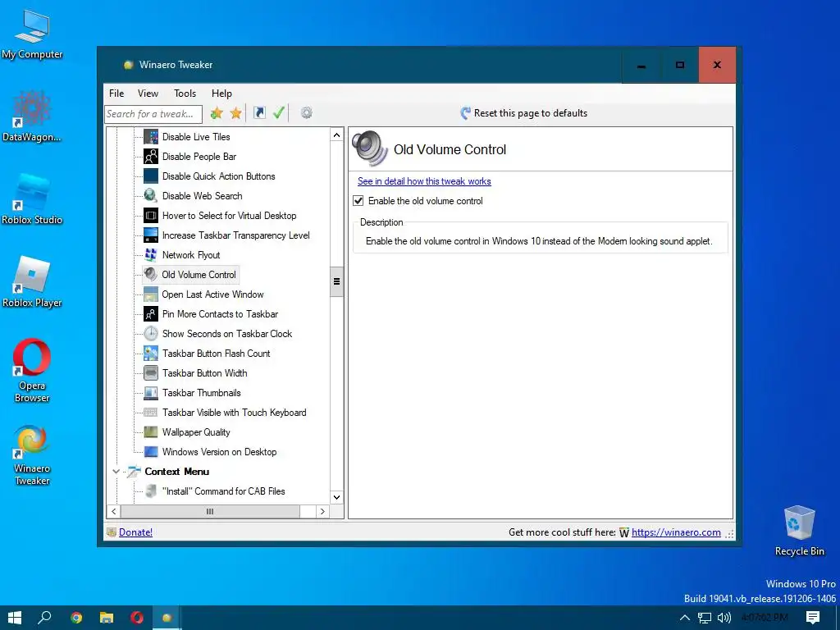The image size is (840, 630).
Task: Collapse the Context Menu tree category
Action: coord(116,472)
